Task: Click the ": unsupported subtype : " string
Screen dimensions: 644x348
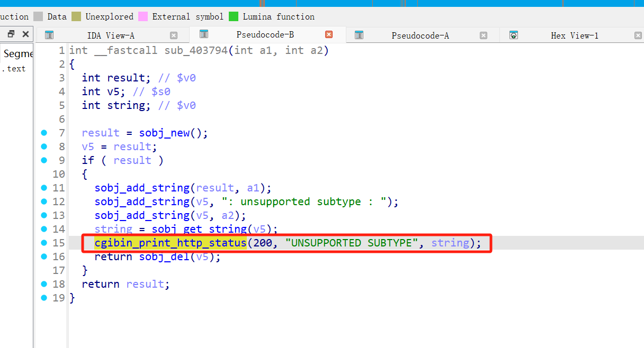Action: pyautogui.click(x=304, y=202)
